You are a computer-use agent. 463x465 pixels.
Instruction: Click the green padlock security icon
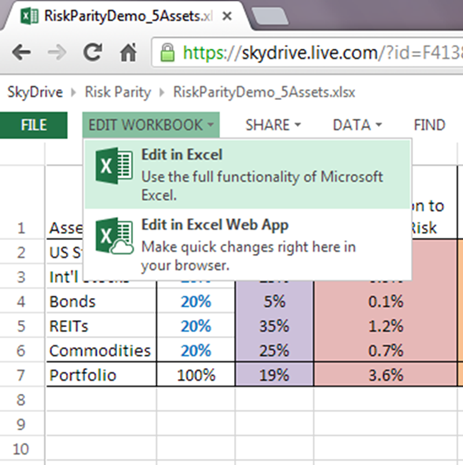pos(167,52)
